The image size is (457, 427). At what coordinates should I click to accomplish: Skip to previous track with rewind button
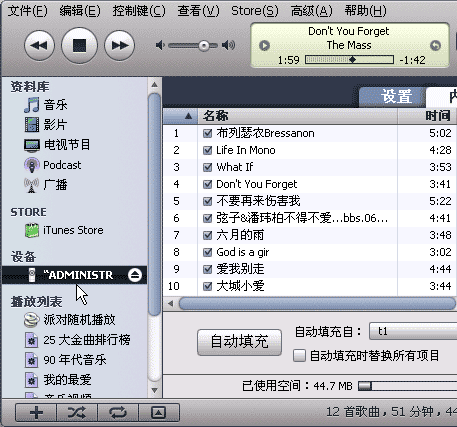[39, 45]
